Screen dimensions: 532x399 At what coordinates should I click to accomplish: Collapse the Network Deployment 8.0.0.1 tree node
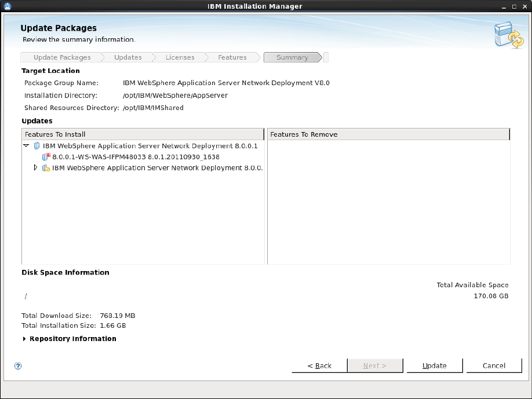(x=26, y=145)
